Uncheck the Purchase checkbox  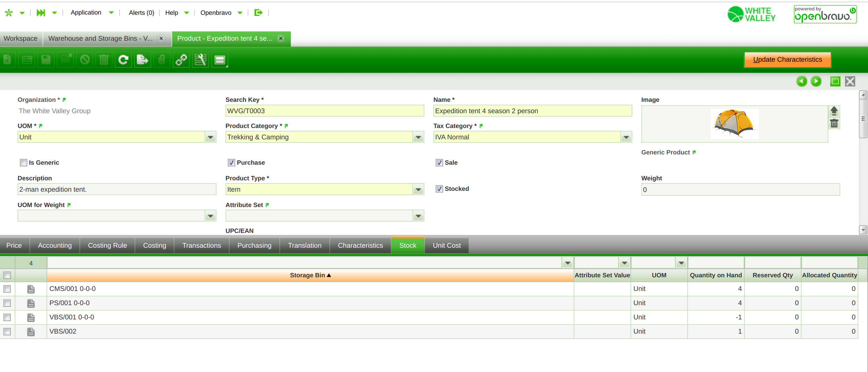click(231, 163)
